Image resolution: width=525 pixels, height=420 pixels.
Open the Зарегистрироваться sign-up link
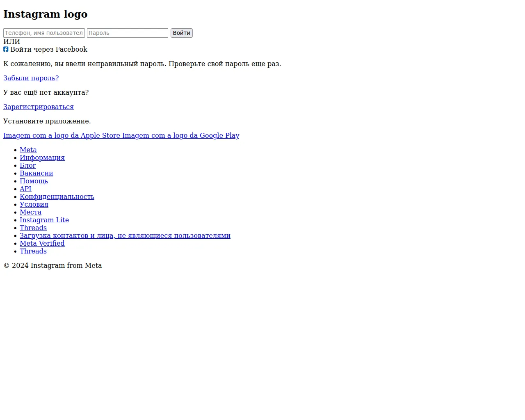(x=39, y=107)
